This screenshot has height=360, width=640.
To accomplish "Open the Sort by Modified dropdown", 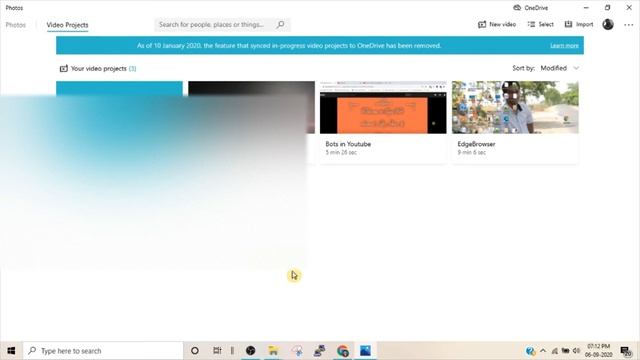I will (560, 68).
